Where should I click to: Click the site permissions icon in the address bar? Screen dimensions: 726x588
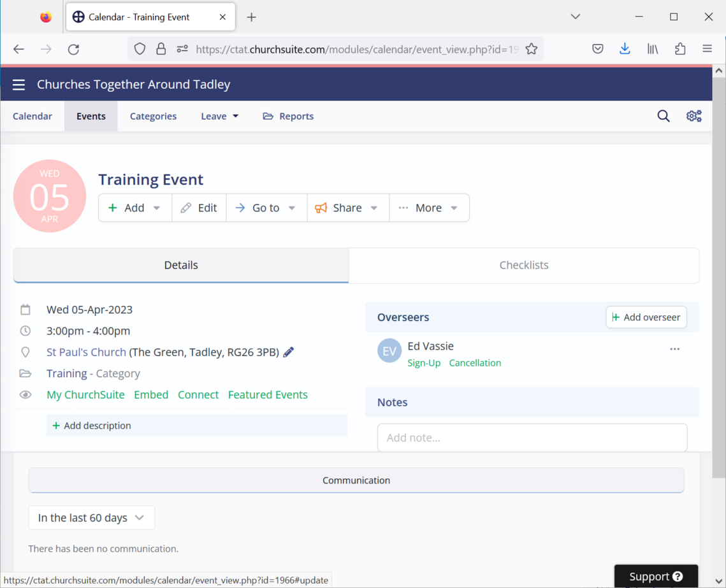(x=182, y=49)
